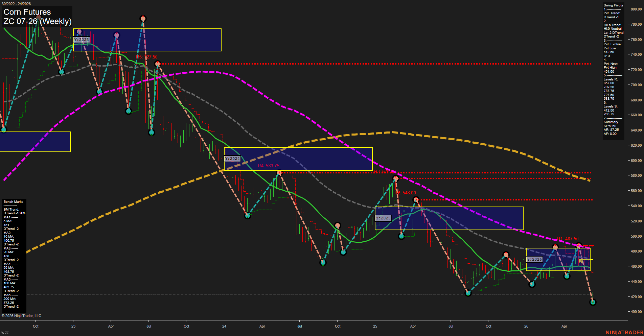This screenshot has width=644, height=336.
Task: Click the 200 MA: label
Action: point(10,299)
